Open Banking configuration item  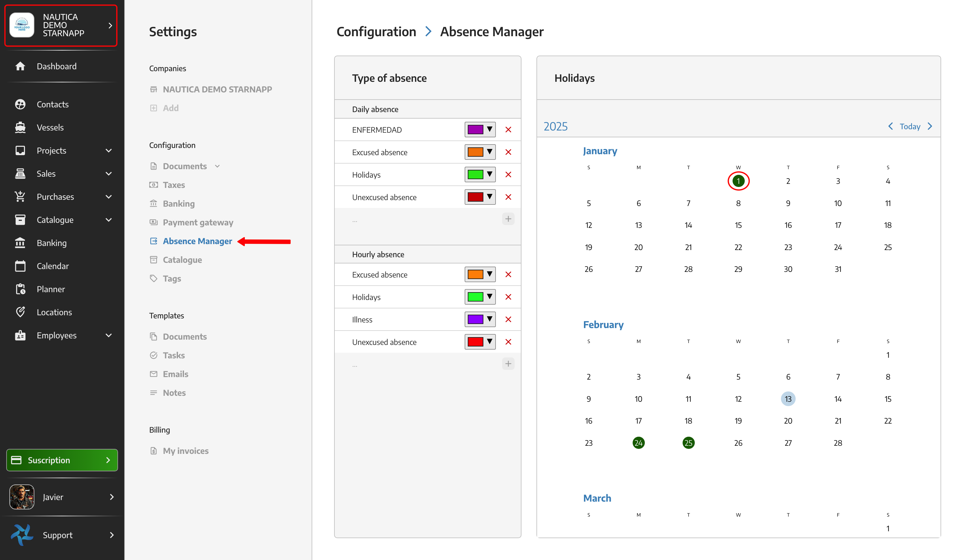pyautogui.click(x=172, y=204)
